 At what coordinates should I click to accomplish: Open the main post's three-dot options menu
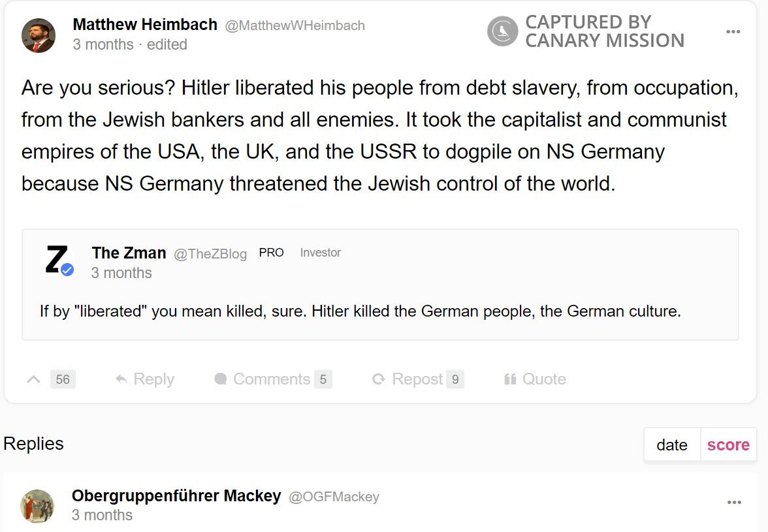733,32
